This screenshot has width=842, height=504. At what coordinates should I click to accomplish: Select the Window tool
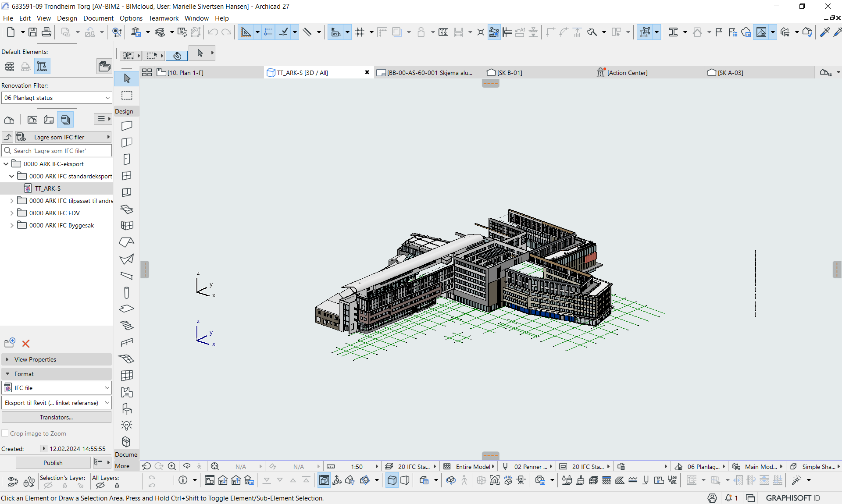coord(127,176)
